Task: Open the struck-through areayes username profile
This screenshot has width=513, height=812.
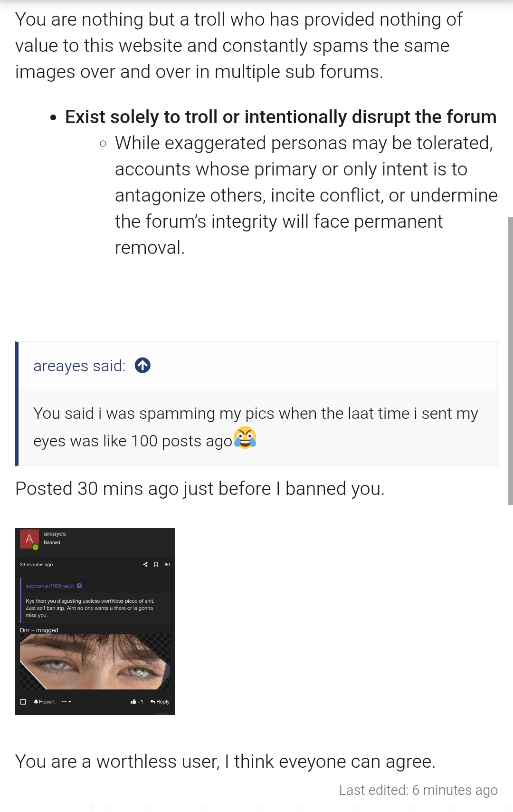Action: click(55, 534)
